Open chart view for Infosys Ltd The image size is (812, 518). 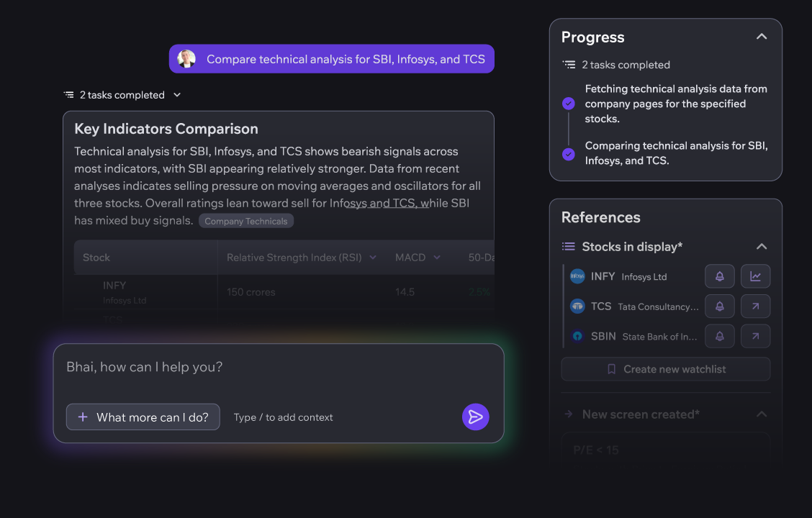pyautogui.click(x=755, y=276)
